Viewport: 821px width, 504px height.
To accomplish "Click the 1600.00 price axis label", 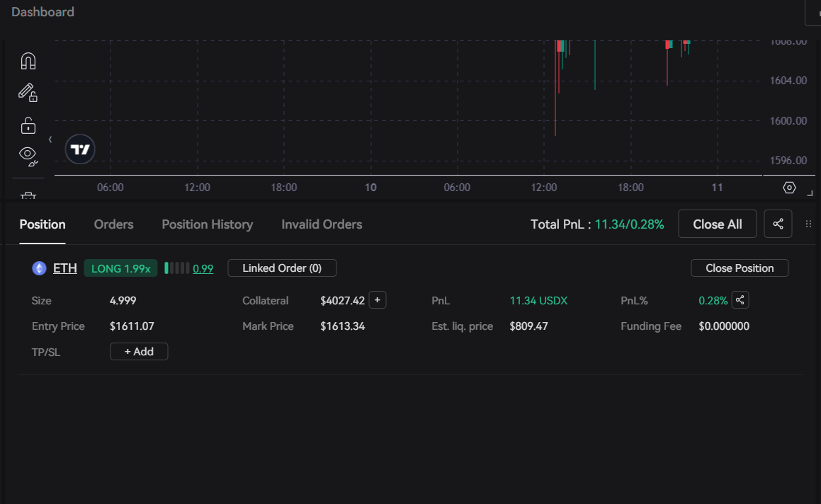I will [788, 121].
